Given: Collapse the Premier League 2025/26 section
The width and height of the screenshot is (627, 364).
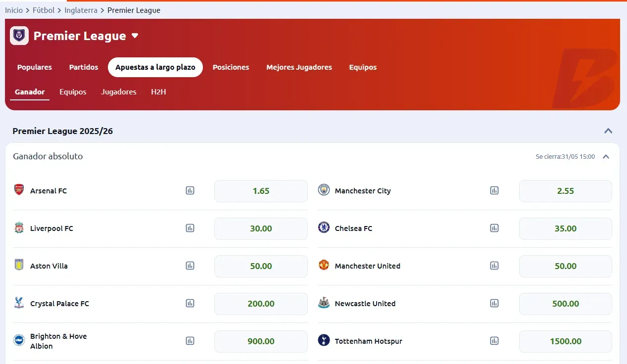Looking at the screenshot, I should pos(608,131).
